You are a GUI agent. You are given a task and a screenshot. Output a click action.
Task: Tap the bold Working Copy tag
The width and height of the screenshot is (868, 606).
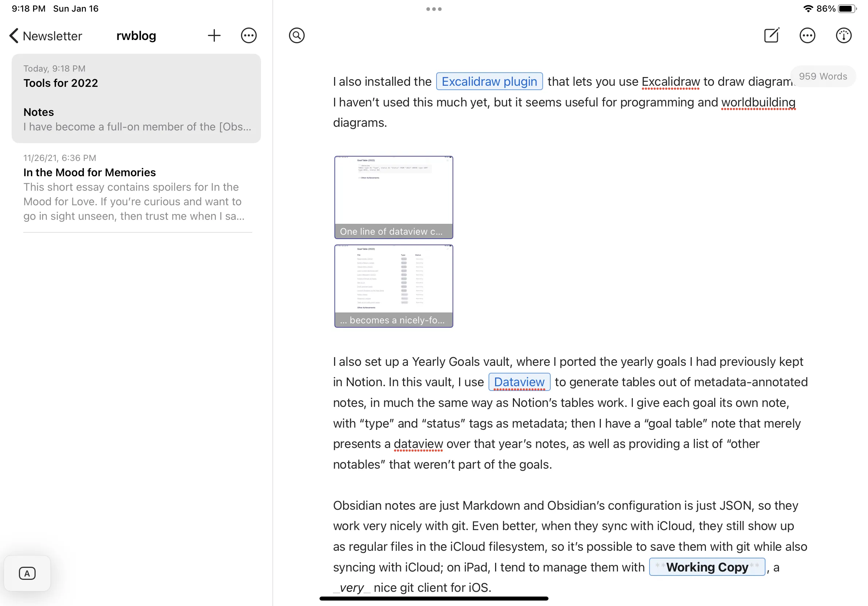[x=707, y=567]
